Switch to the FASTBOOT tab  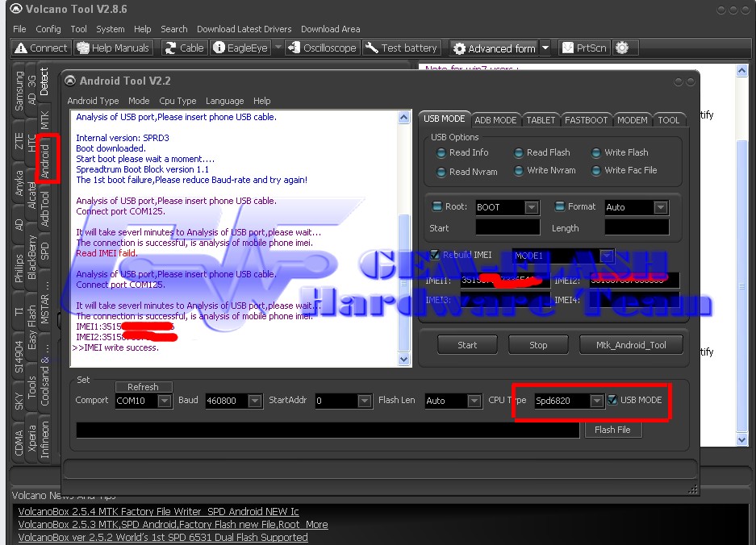click(586, 120)
